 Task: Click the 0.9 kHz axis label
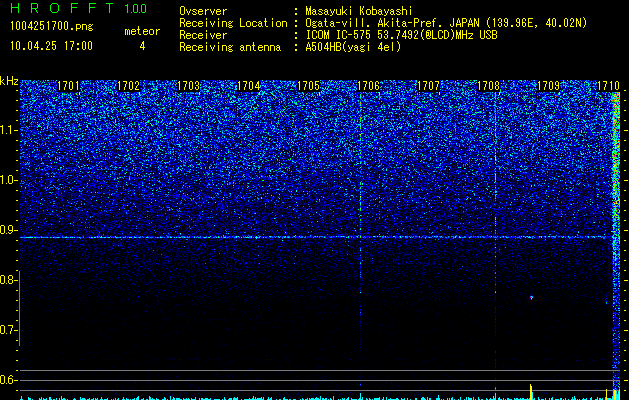[8, 230]
